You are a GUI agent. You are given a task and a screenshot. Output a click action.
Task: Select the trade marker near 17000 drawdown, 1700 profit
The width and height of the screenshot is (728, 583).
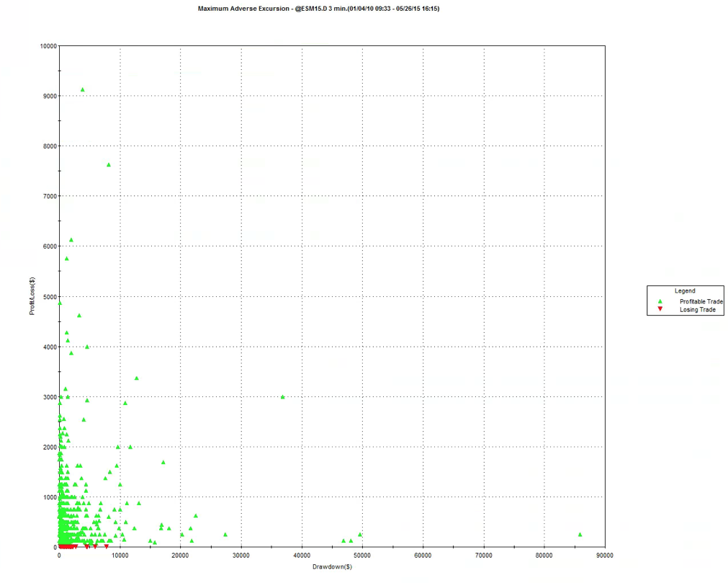tap(163, 462)
